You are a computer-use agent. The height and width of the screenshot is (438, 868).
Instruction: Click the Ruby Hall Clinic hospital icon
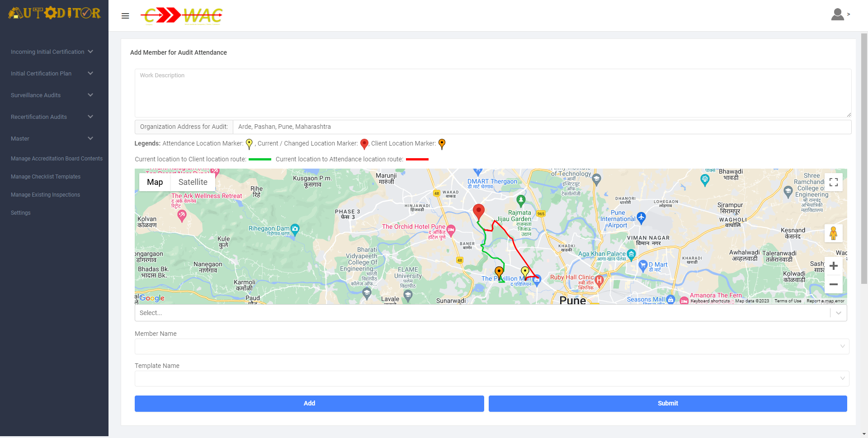click(x=599, y=281)
